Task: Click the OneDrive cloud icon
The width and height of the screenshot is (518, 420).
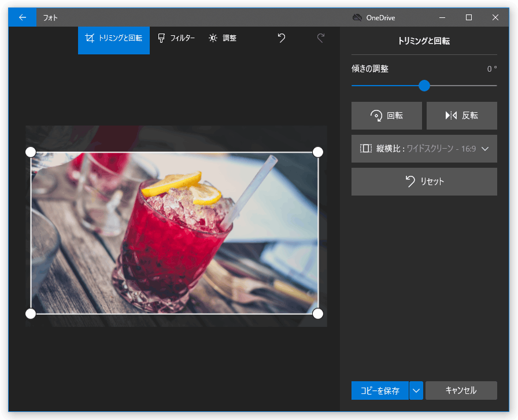Action: coord(357,17)
